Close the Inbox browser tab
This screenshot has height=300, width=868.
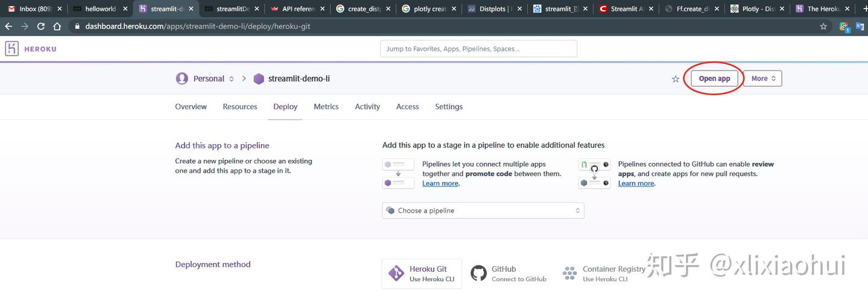[60, 9]
